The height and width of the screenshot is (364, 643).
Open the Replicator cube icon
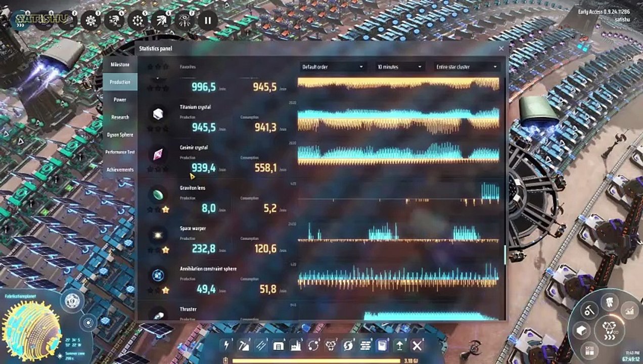(582, 330)
